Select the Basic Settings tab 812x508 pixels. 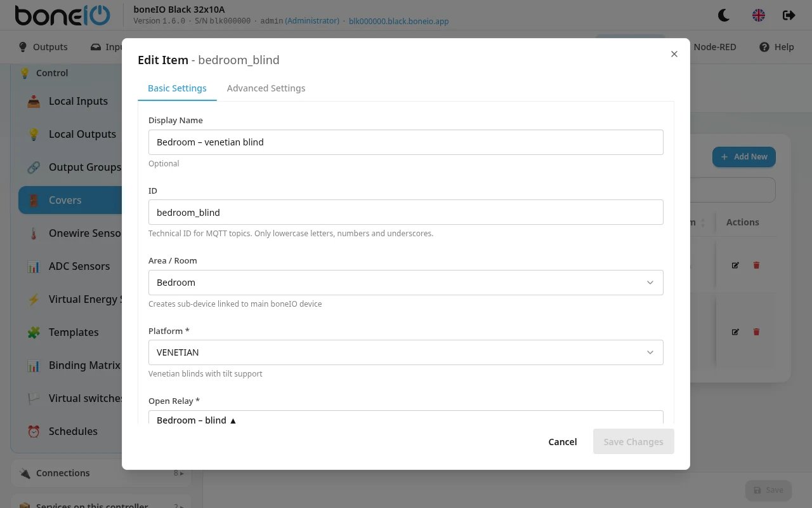[177, 88]
